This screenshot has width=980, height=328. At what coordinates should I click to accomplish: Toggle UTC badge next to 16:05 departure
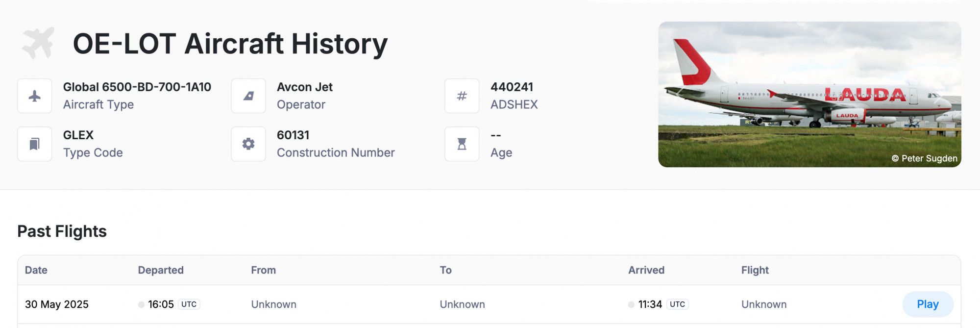pos(189,304)
